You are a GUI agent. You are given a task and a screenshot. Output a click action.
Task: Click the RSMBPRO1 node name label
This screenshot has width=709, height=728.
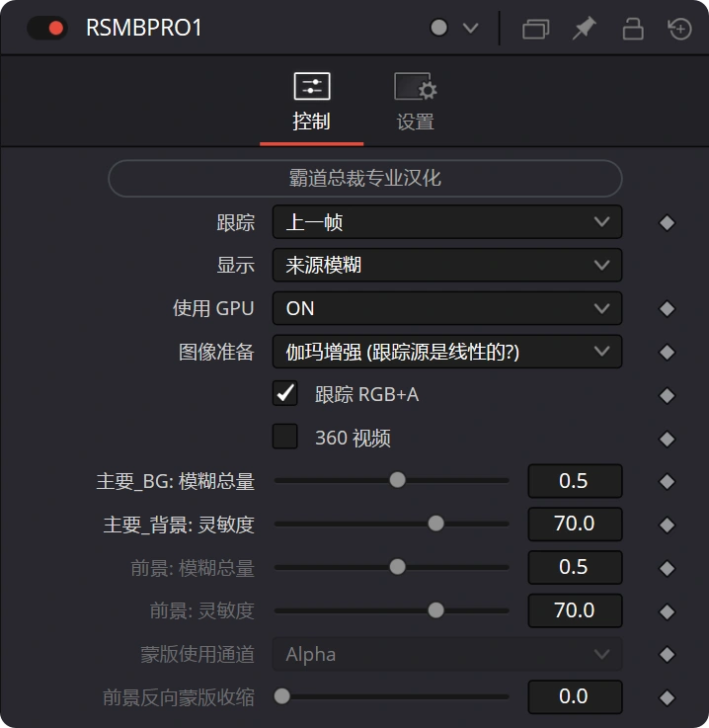point(144,28)
